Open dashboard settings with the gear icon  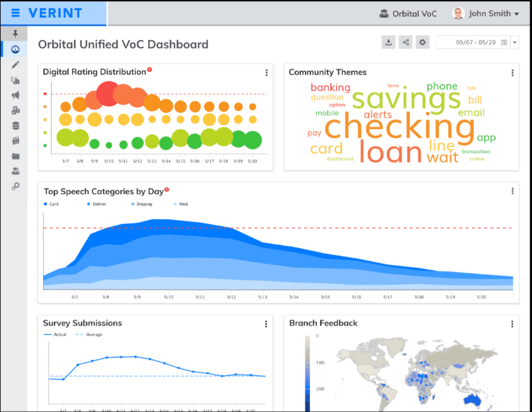(x=423, y=42)
